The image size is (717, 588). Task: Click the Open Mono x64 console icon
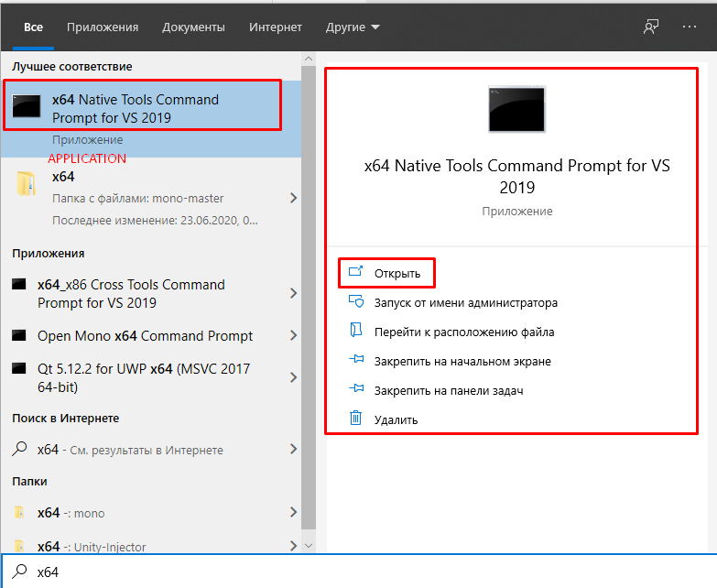[x=18, y=335]
